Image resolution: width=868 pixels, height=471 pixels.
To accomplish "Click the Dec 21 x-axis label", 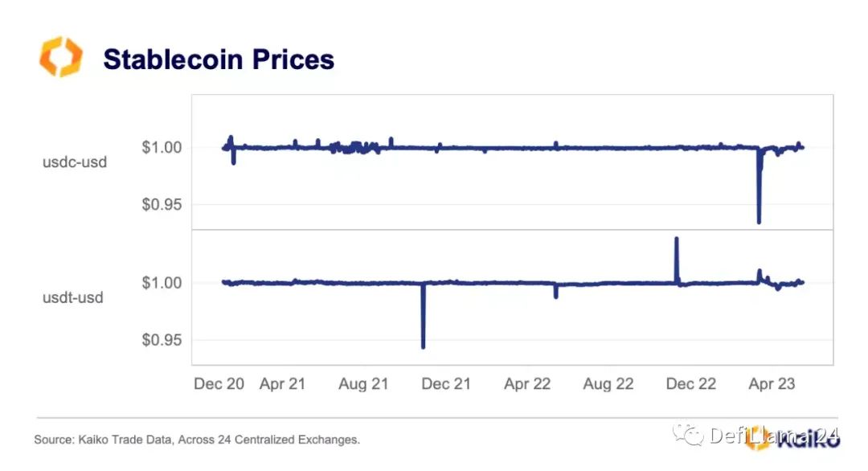I will point(446,383).
